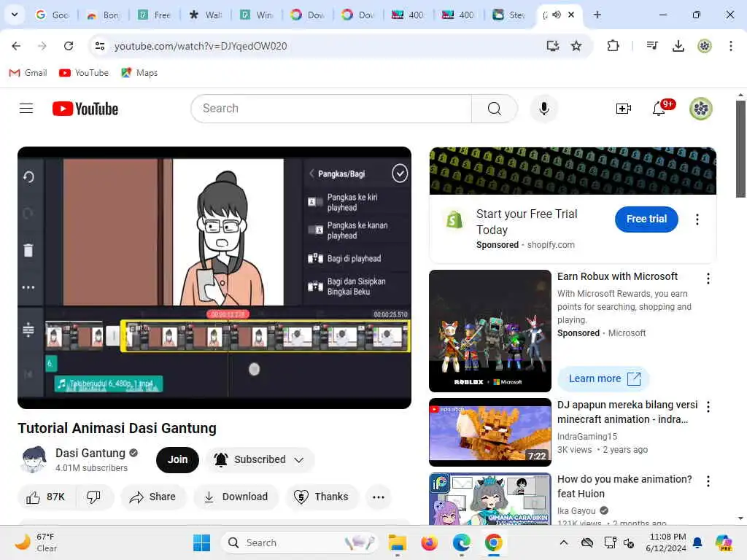This screenshot has height=560, width=747.
Task: Mute the current tab via speaker icon
Action: pos(557,15)
